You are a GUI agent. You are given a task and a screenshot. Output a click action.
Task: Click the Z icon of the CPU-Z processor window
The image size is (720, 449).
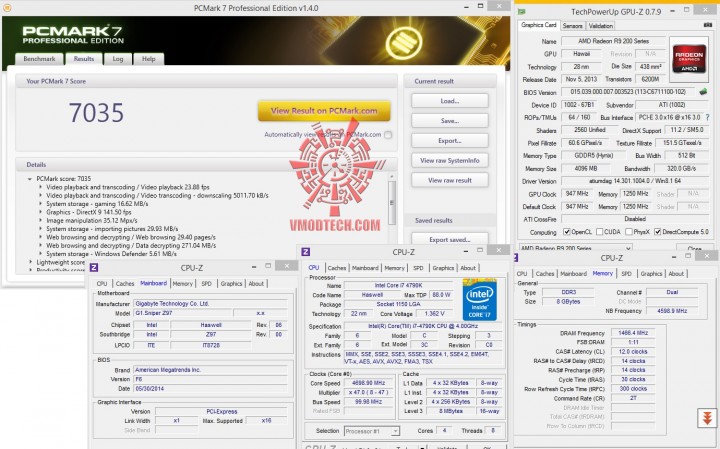[305, 252]
